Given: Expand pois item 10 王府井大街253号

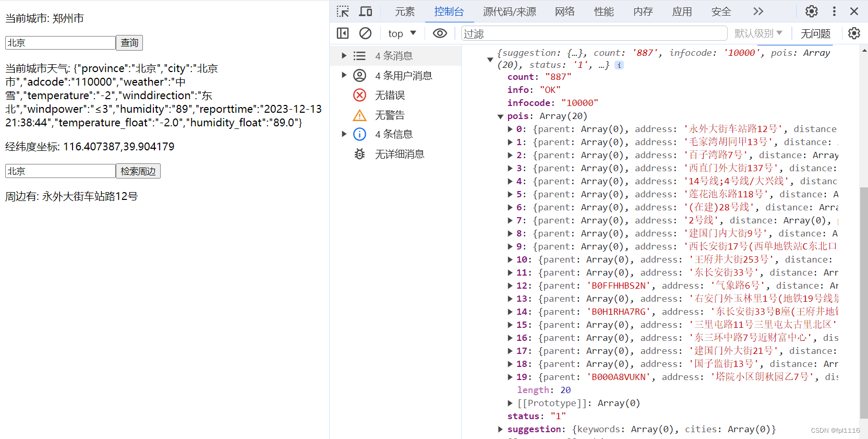Looking at the screenshot, I should [x=510, y=259].
